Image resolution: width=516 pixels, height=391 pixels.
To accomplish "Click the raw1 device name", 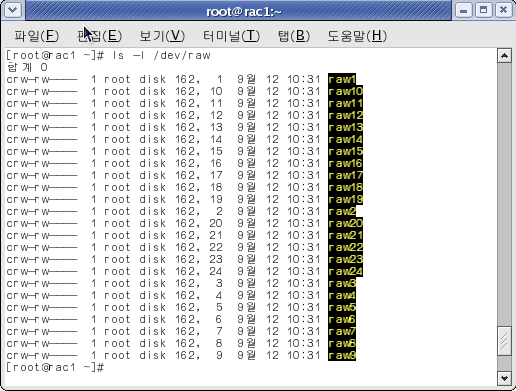I will [342, 79].
